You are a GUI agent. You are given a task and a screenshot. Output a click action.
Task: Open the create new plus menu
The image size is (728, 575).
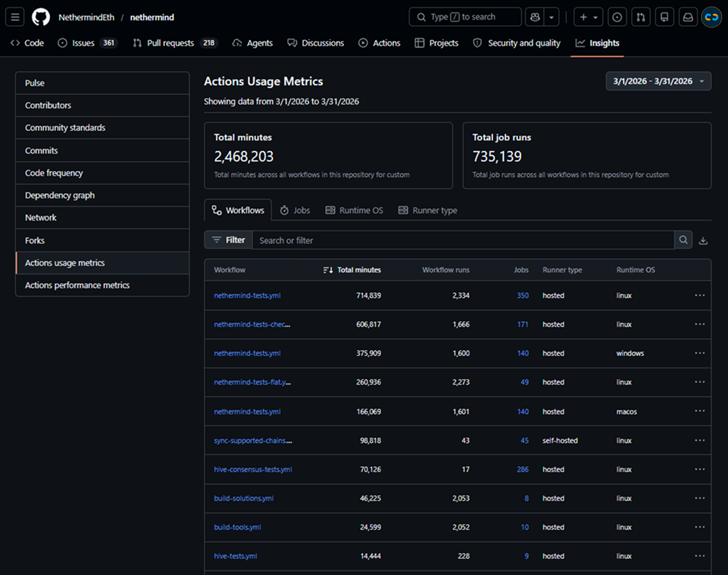point(588,17)
